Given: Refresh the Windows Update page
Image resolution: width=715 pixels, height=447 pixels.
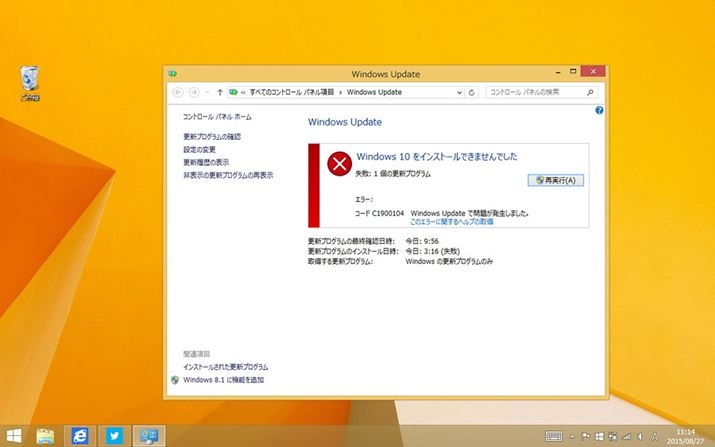Looking at the screenshot, I should [472, 92].
